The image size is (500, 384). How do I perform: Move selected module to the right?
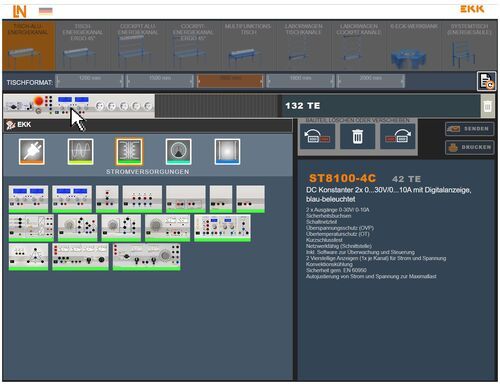(x=398, y=136)
